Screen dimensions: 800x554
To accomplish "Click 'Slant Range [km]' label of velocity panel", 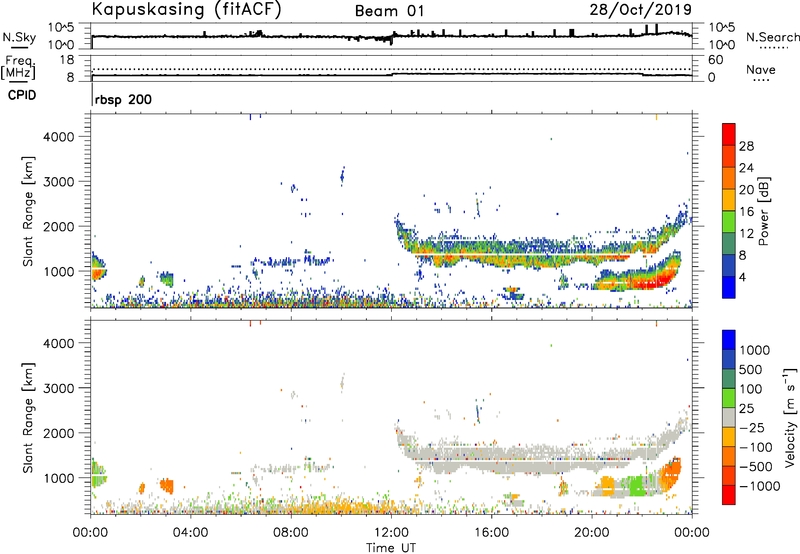I will click(x=28, y=418).
